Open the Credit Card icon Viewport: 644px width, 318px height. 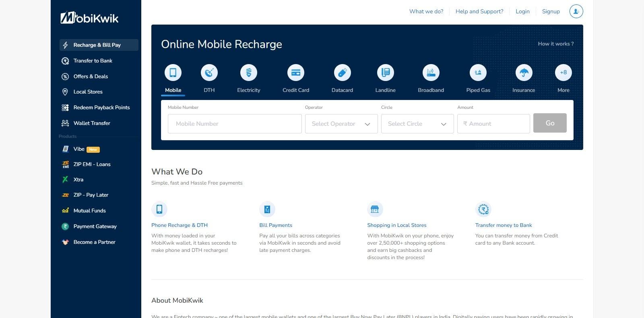(x=296, y=73)
